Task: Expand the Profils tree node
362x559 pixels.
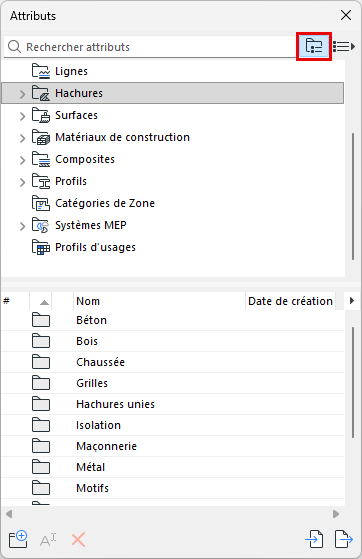Action: 22,182
